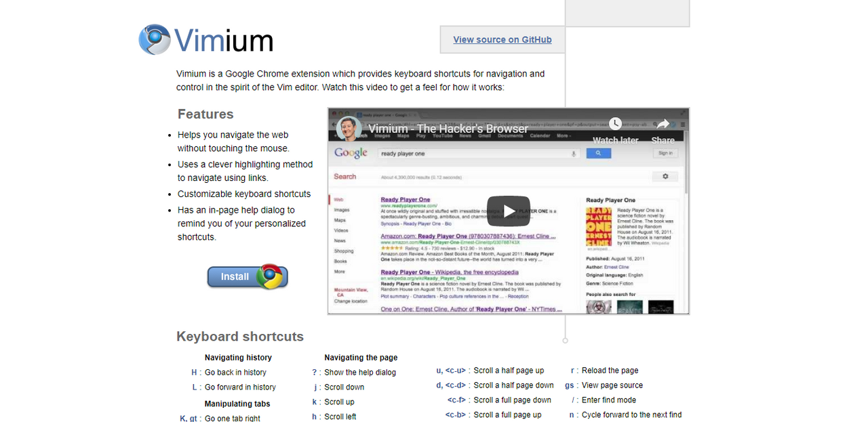868x422 pixels.
Task: Click the video uploader avatar
Action: [349, 129]
